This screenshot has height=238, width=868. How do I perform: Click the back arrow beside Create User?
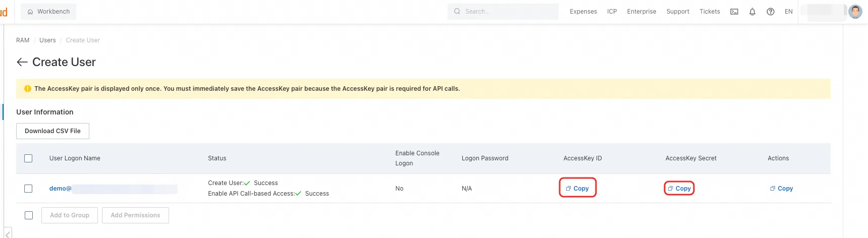(x=22, y=62)
